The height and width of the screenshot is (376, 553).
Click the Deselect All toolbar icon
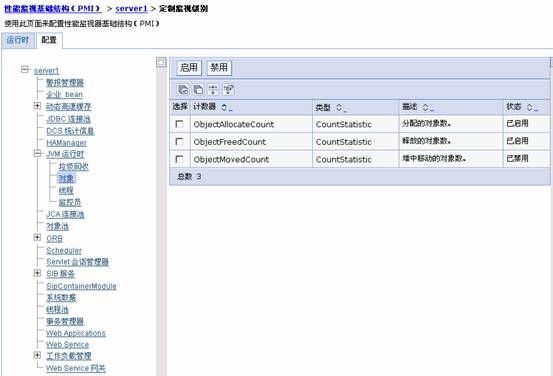click(198, 90)
